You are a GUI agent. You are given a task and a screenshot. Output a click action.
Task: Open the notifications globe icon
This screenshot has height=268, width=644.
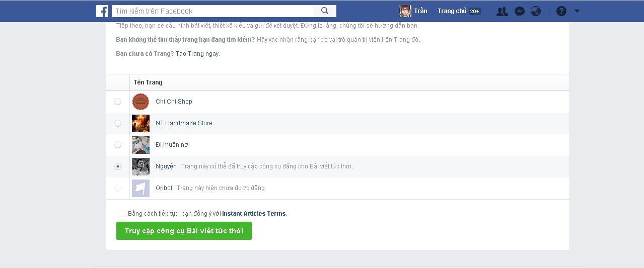click(x=536, y=11)
